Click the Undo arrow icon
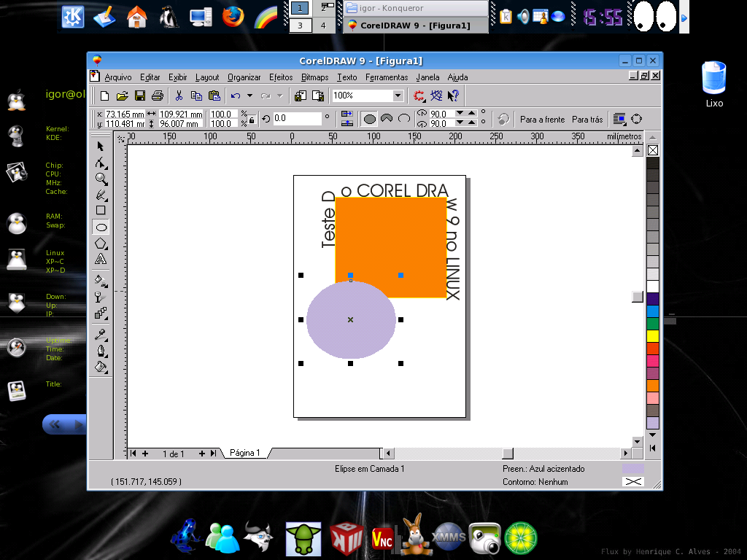747x560 pixels. (236, 96)
